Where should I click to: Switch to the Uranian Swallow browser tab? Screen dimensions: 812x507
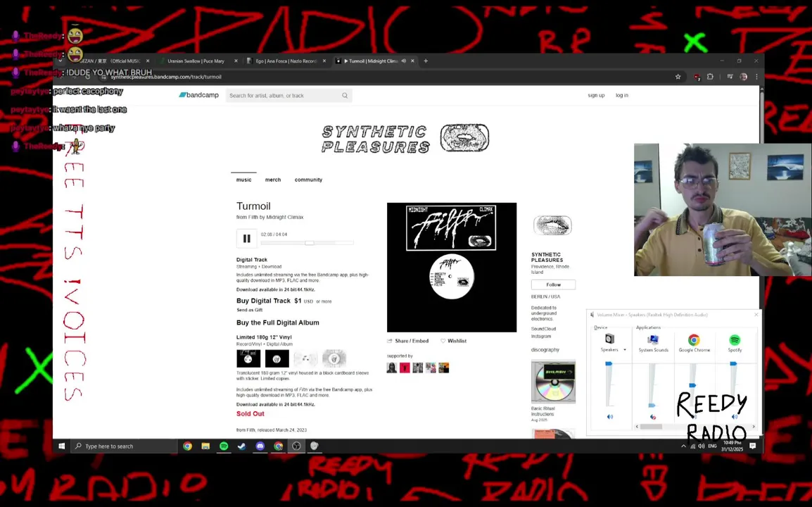[196, 61]
